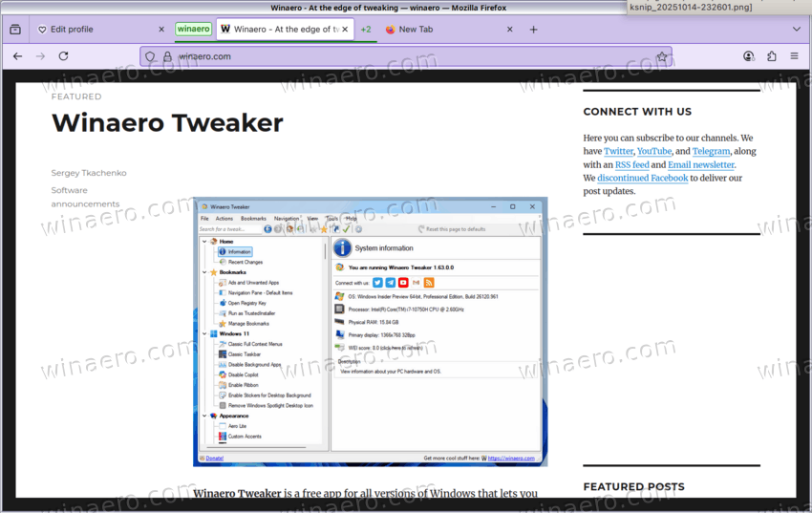Open the Winaero Tweaker screenshot image

click(370, 331)
